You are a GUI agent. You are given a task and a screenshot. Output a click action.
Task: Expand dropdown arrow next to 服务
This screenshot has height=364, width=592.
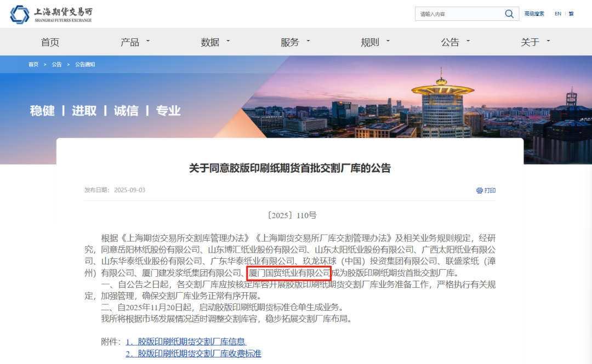(x=308, y=41)
